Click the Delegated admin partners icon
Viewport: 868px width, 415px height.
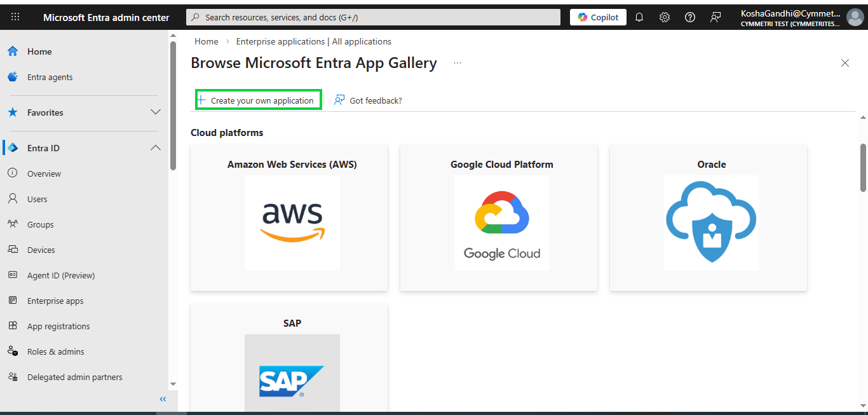13,376
